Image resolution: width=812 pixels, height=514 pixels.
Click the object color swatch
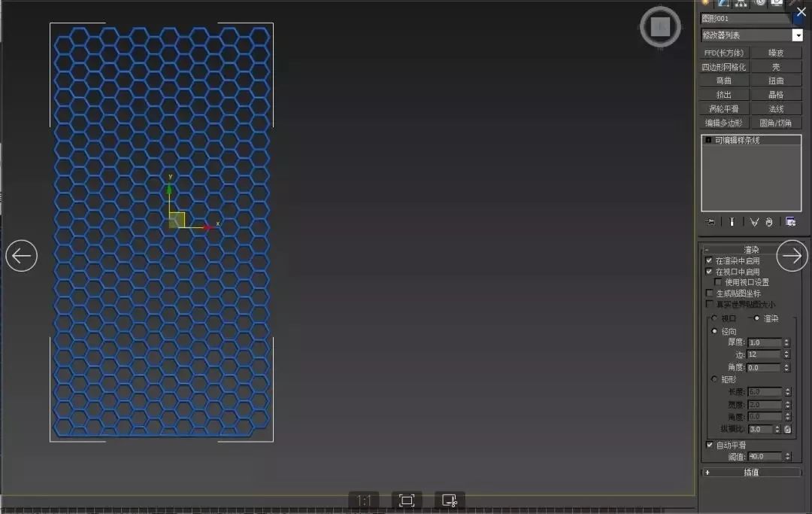pyautogui.click(x=797, y=19)
